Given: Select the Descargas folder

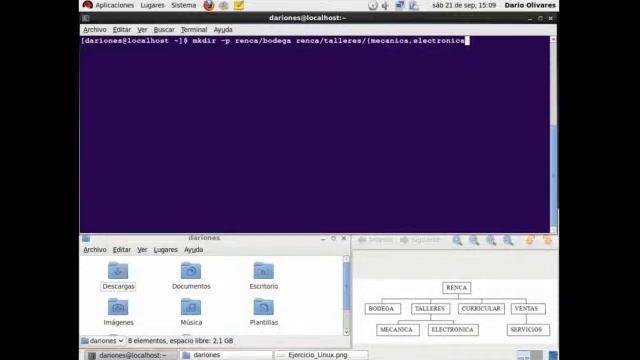Looking at the screenshot, I should click(x=118, y=276).
